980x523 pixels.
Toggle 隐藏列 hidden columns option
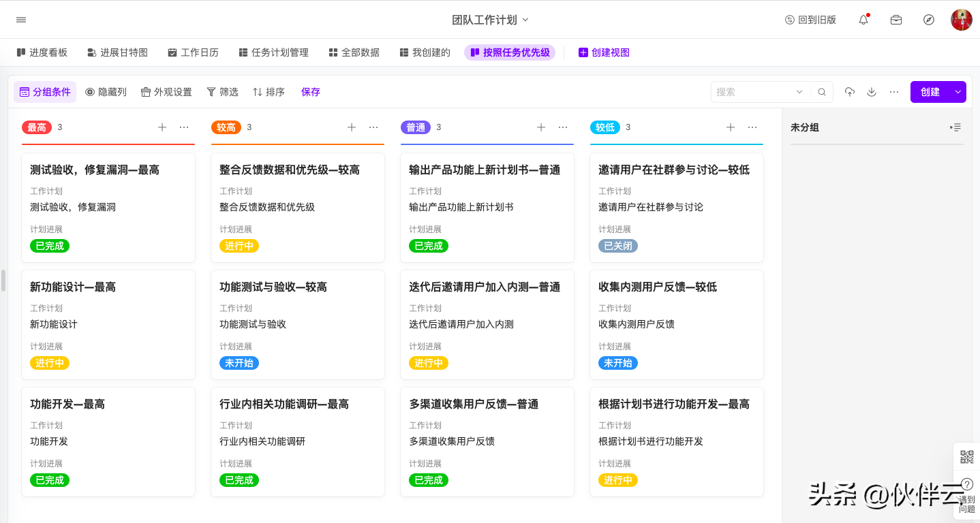106,92
